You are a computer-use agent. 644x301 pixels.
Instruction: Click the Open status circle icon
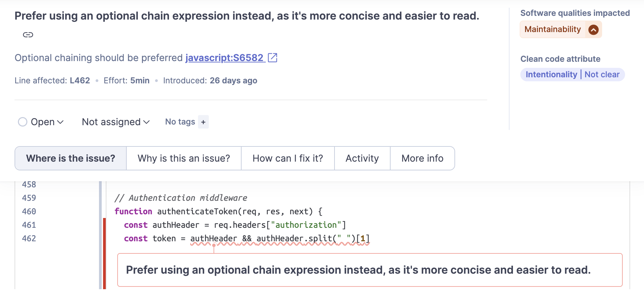pos(23,122)
